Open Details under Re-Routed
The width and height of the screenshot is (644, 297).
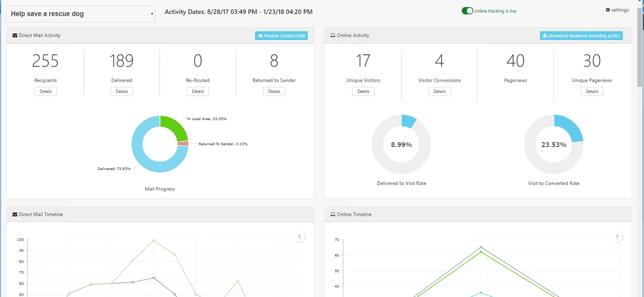[198, 91]
